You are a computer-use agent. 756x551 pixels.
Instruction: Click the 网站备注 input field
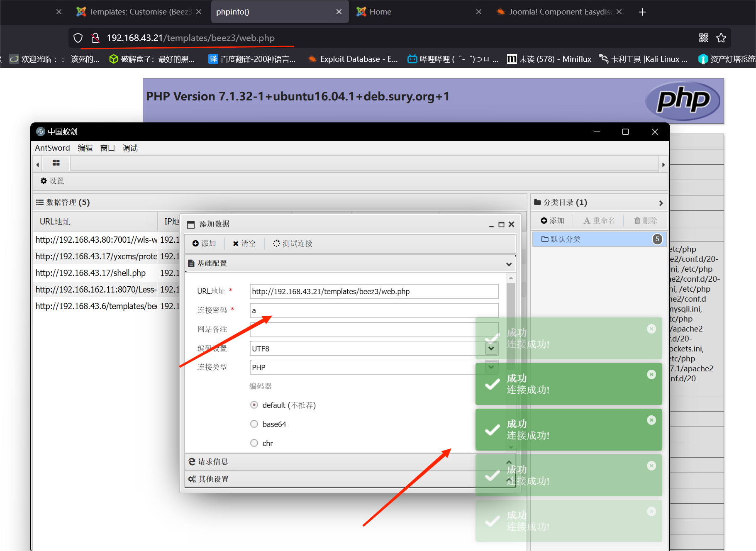pos(374,330)
